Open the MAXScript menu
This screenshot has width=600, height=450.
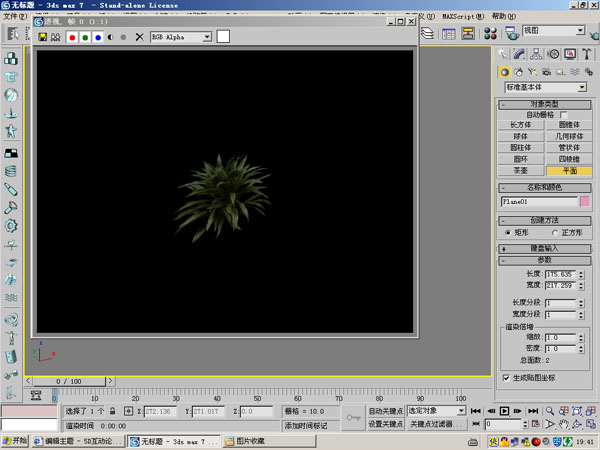[463, 16]
